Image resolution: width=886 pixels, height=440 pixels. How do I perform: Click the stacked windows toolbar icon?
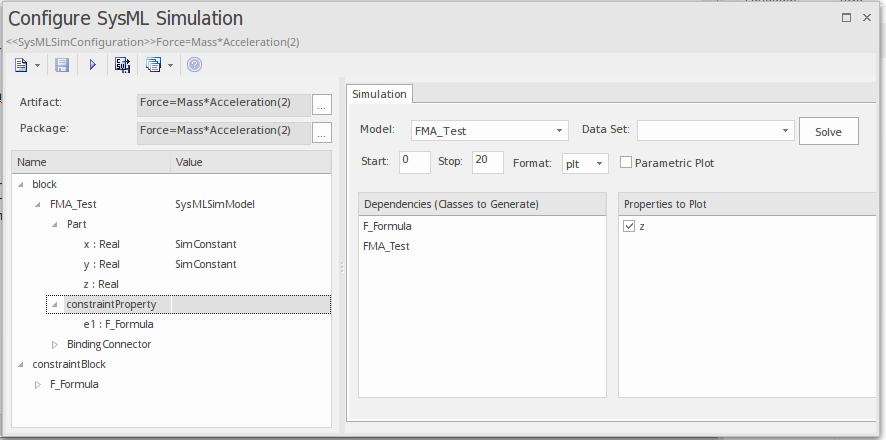[153, 65]
